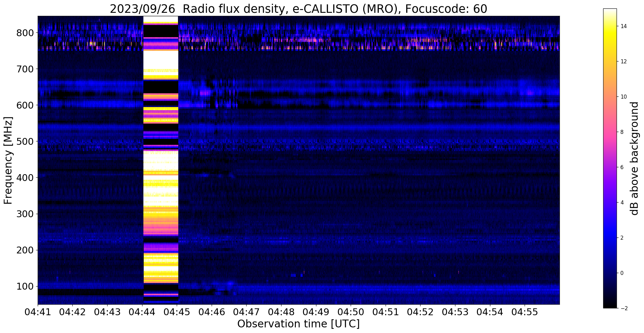Click the colorbar tick value 14
Screen dimensions: 644x333
[x=624, y=26]
